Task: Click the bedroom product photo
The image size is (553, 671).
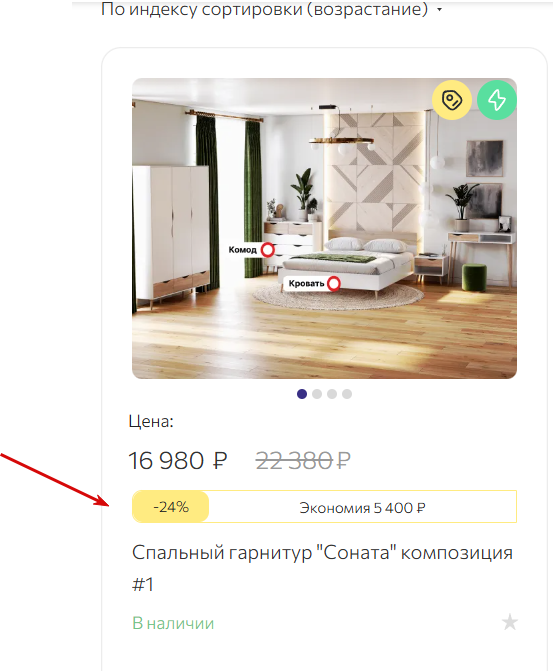Action: (x=324, y=229)
